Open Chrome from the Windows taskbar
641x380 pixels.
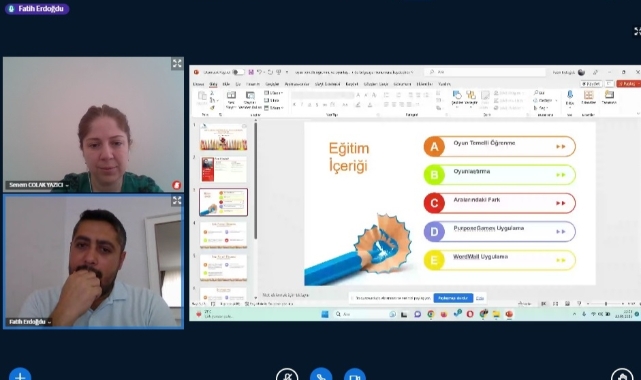coord(430,314)
